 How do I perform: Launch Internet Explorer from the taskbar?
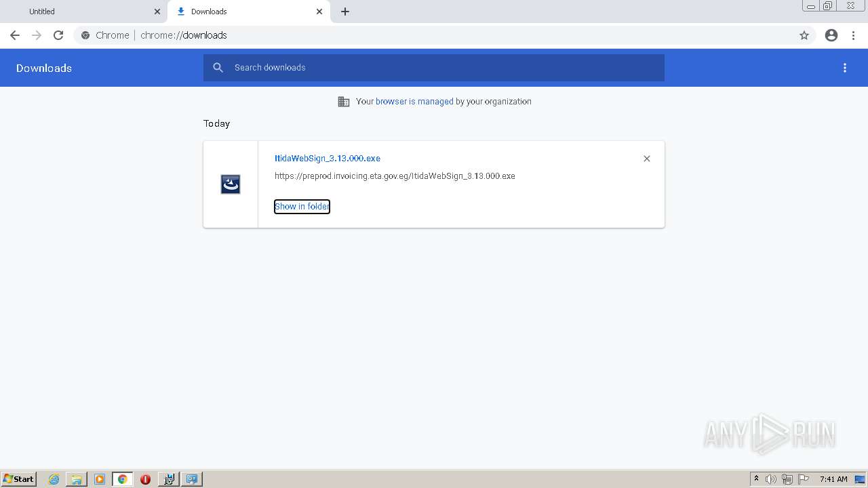point(54,479)
